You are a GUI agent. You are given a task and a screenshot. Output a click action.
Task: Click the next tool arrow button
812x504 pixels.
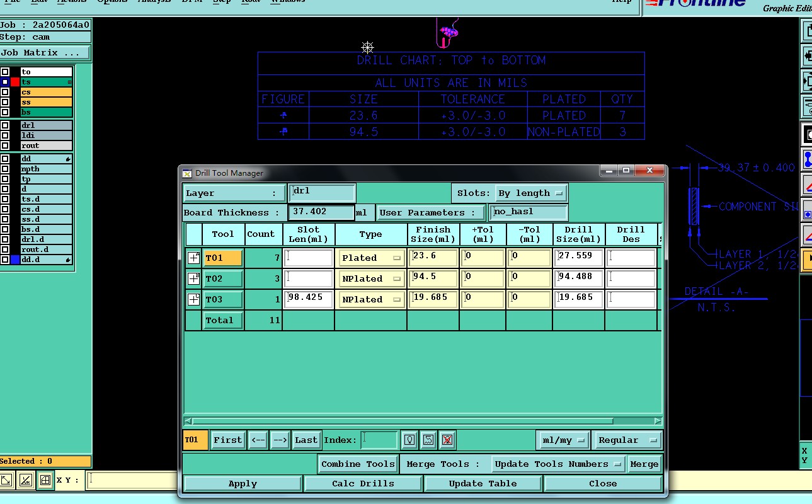point(281,440)
